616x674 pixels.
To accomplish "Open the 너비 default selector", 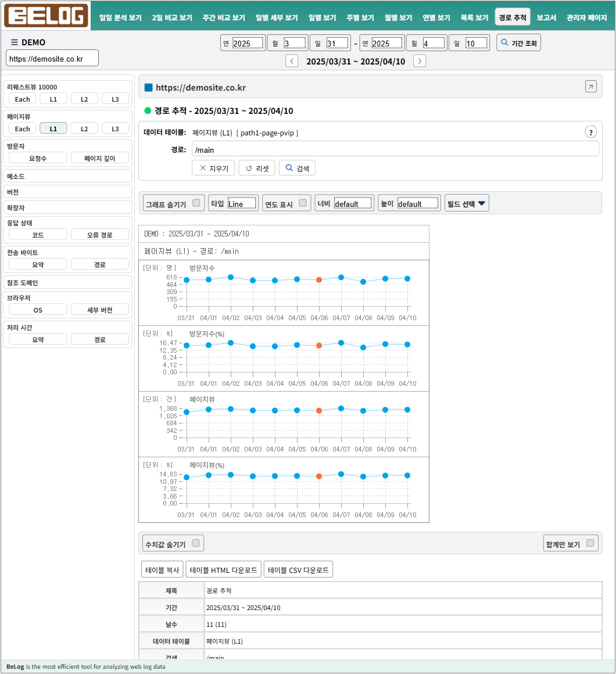I will [x=353, y=203].
